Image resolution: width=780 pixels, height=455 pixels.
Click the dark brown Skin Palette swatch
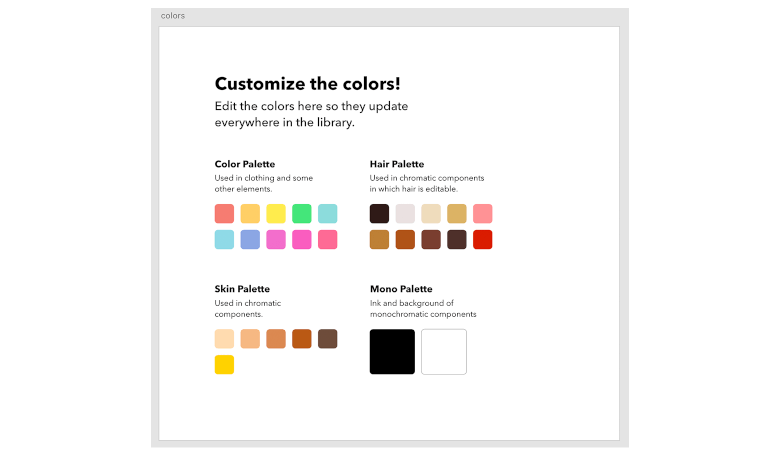click(x=328, y=339)
